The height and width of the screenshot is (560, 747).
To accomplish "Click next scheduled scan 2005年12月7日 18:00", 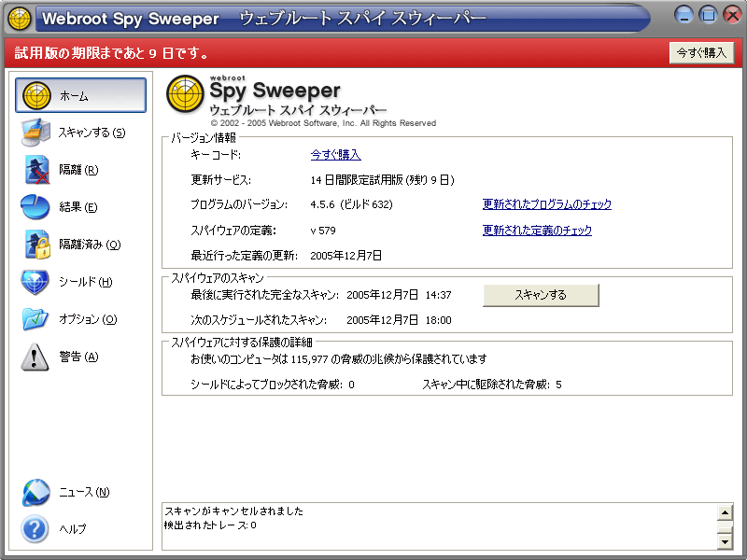I will (x=399, y=320).
